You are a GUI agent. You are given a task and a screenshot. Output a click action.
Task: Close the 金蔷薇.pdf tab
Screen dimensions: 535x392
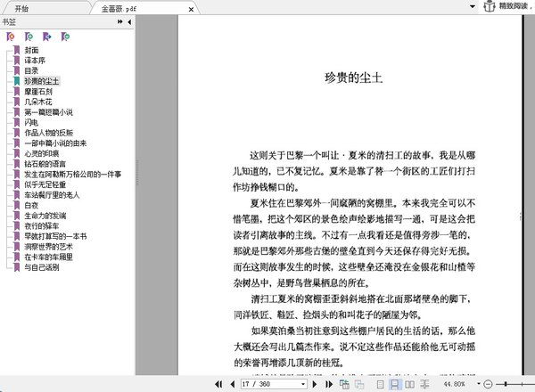(191, 10)
